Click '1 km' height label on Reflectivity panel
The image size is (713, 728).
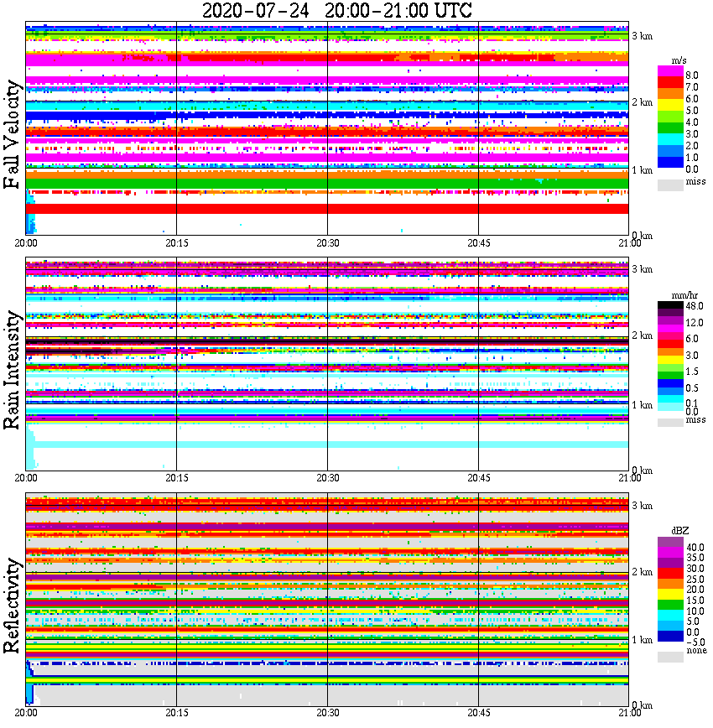[x=642, y=640]
